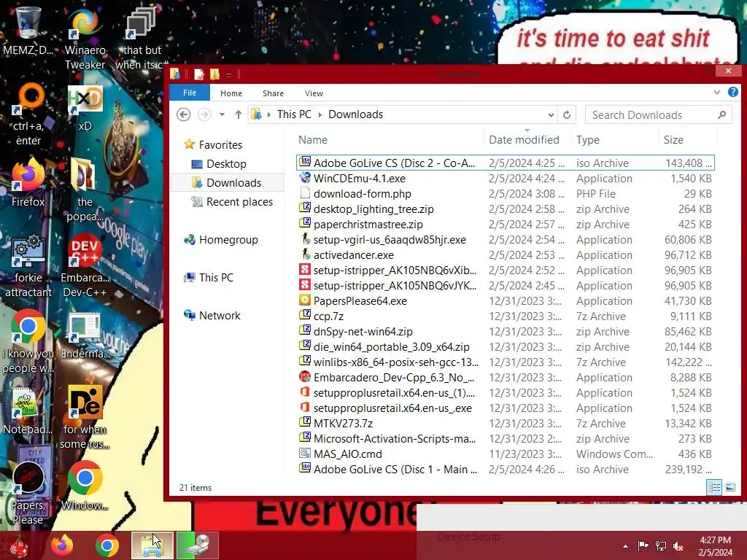Click the Search Downloads field
This screenshot has height=560, width=747.
tap(658, 114)
